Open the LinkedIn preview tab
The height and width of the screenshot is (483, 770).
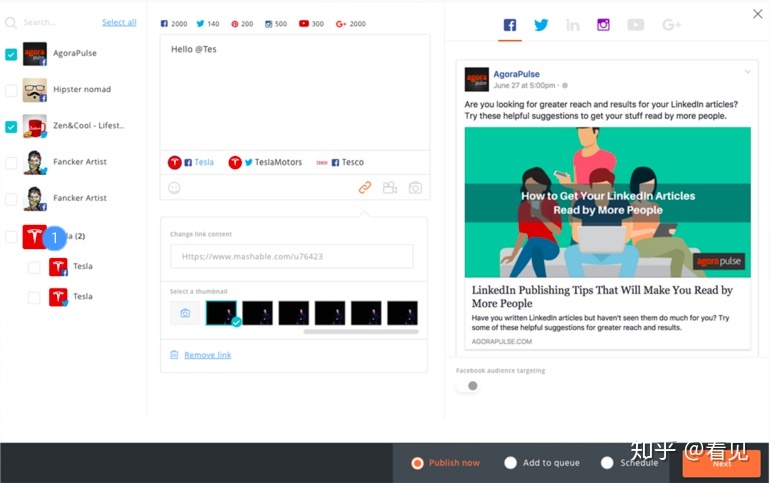(x=573, y=25)
